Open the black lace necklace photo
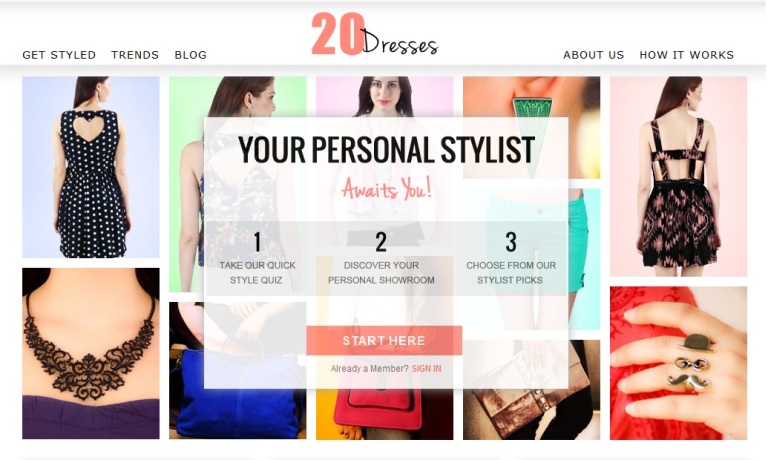Viewport: 768px width, 460px height. click(91, 353)
